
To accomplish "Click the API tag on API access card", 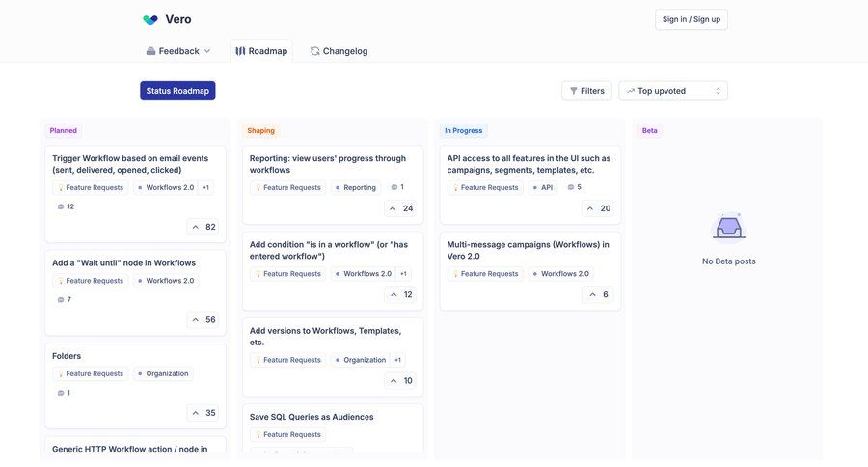I will [x=542, y=188].
